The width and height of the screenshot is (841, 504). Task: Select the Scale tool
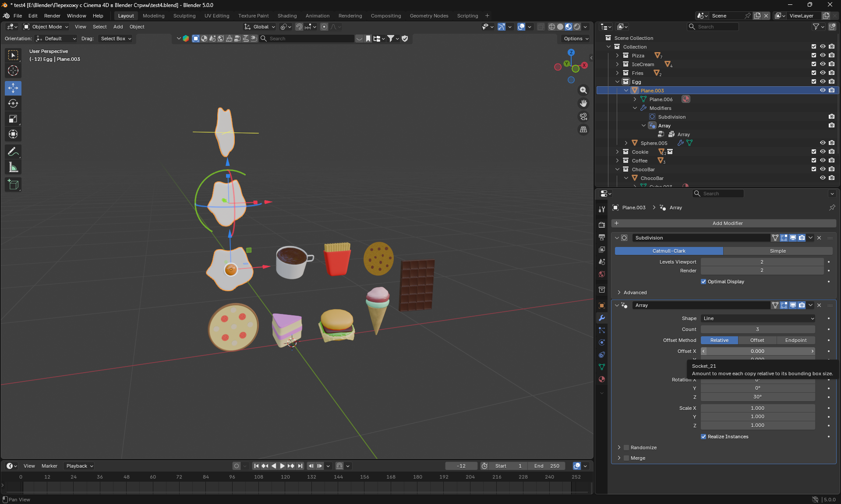(13, 119)
